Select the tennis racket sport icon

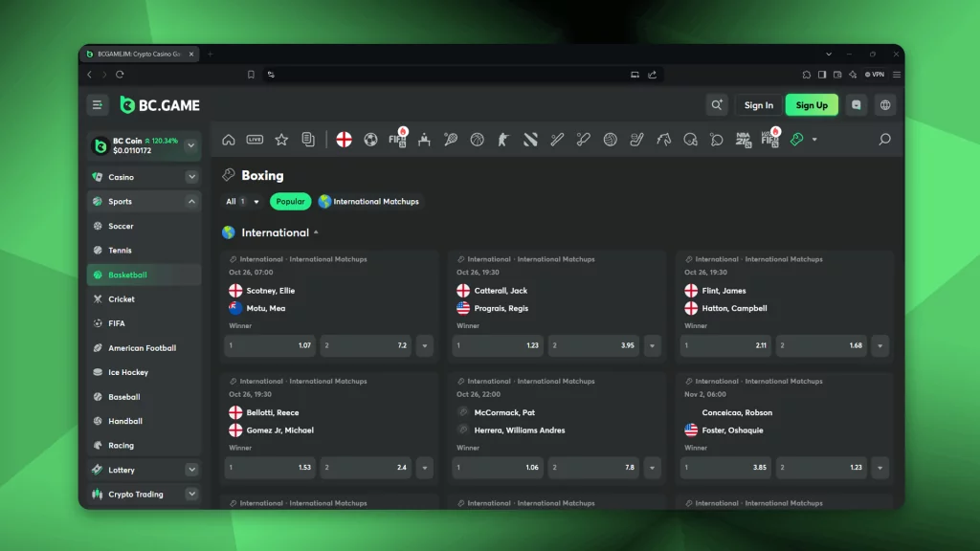(451, 140)
